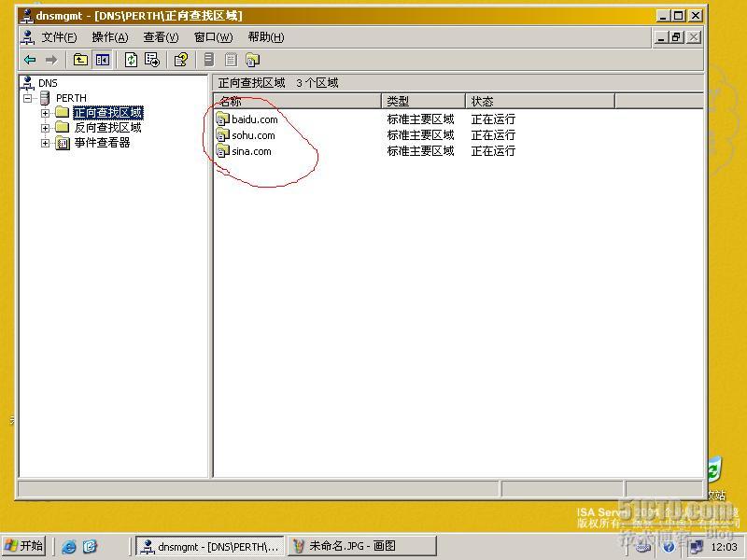Viewport: 747px width, 560px height.
Task: Select the sina.com zone name
Action: (x=251, y=151)
